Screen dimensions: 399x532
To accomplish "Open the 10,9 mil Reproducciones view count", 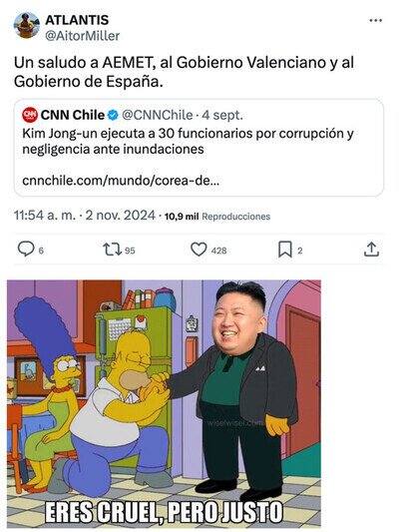I will click(217, 217).
